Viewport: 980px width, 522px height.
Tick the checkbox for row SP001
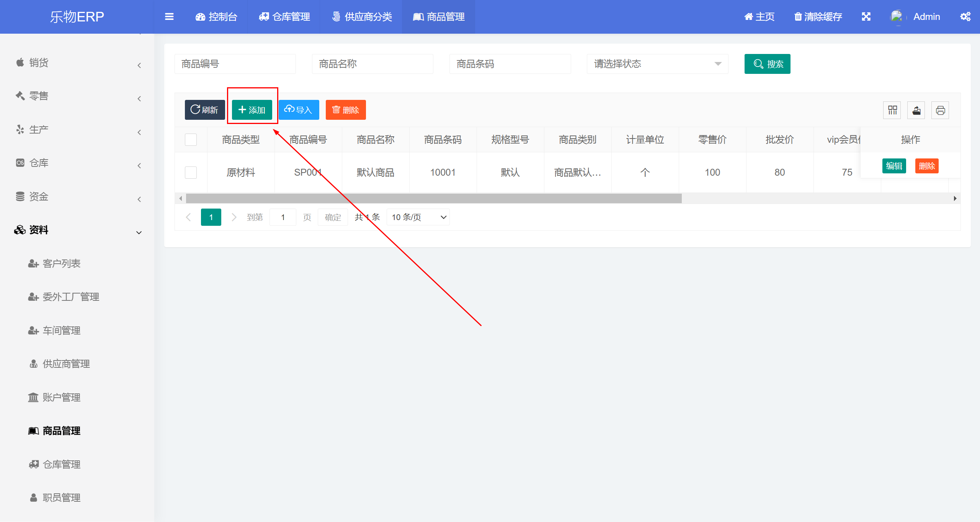coord(191,173)
